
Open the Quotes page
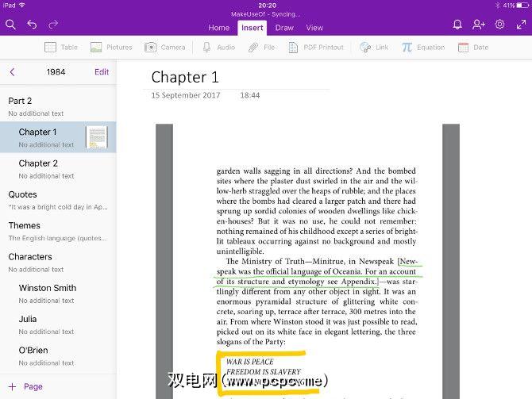[x=58, y=200]
